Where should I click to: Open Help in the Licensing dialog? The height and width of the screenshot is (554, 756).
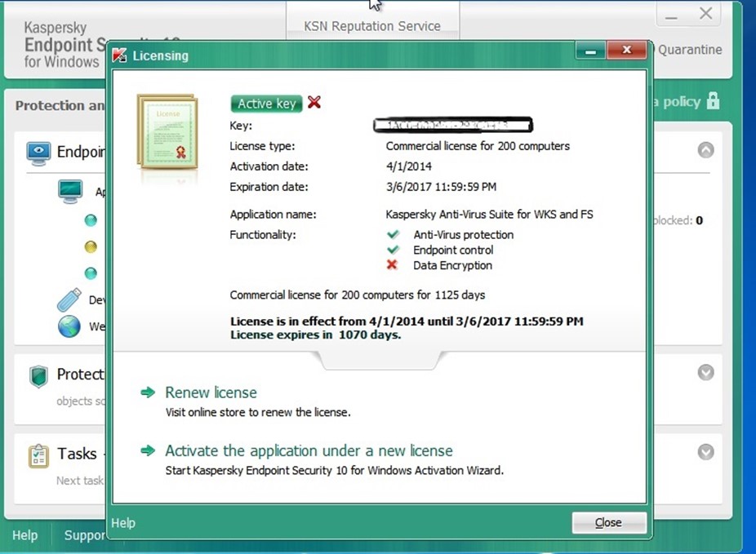pos(123,523)
